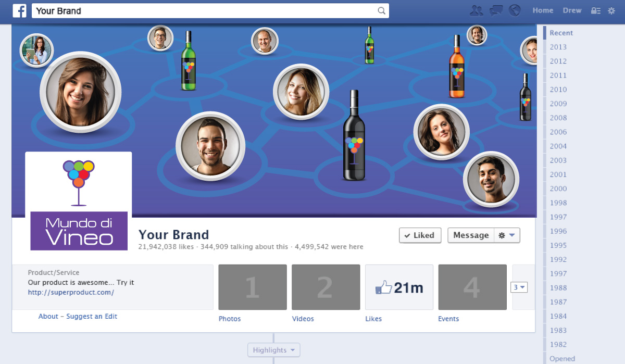Click the thumbs-up Likes icon showing 21m

(399, 287)
